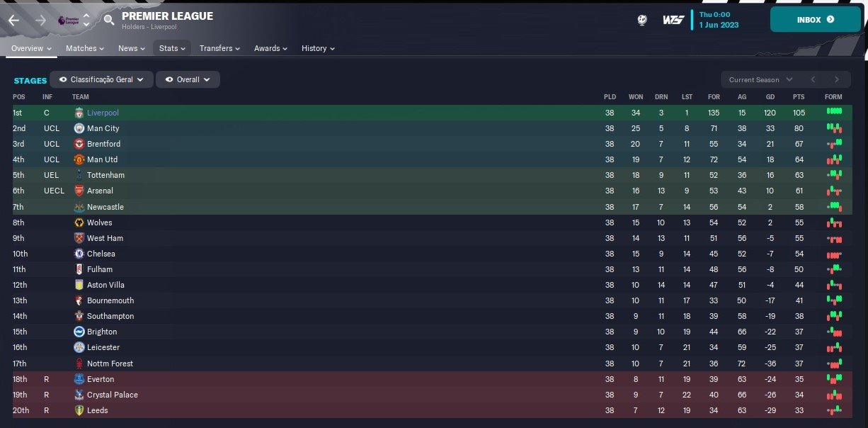Open the Overall filter dropdown arrow

pos(207,80)
